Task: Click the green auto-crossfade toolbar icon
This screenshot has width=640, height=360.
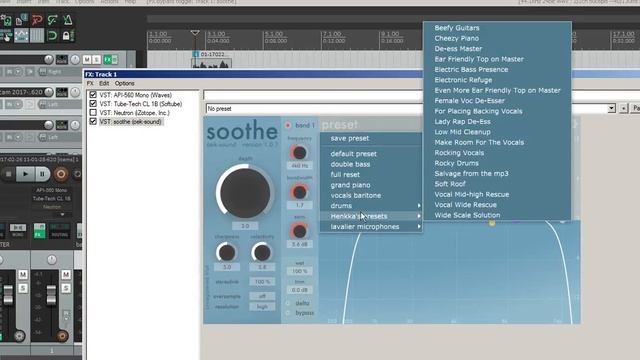Action: (52, 20)
